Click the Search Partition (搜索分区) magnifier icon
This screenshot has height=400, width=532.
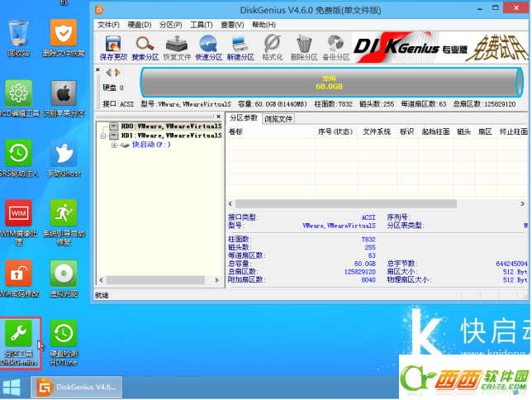145,48
